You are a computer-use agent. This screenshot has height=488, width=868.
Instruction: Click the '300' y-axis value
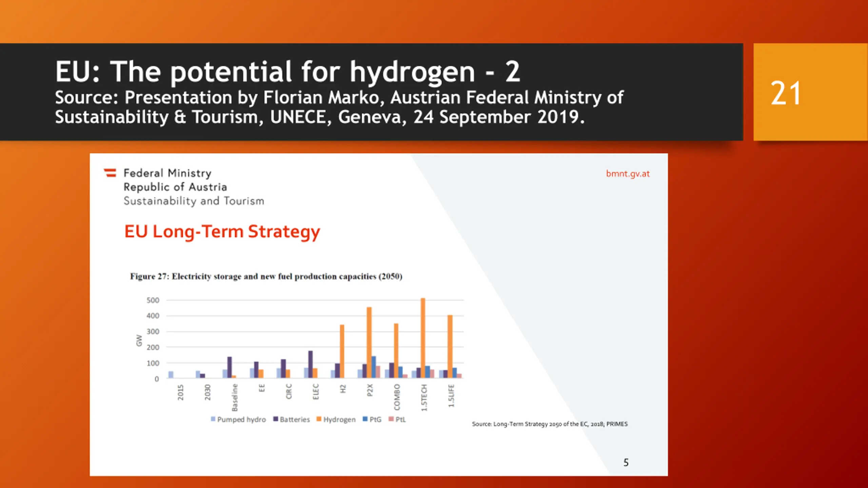(153, 332)
